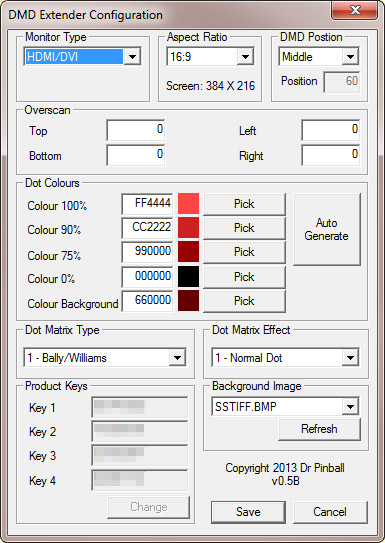The width and height of the screenshot is (385, 543).
Task: Expand the Dot Matrix Effect dropdown
Action: pos(285,358)
